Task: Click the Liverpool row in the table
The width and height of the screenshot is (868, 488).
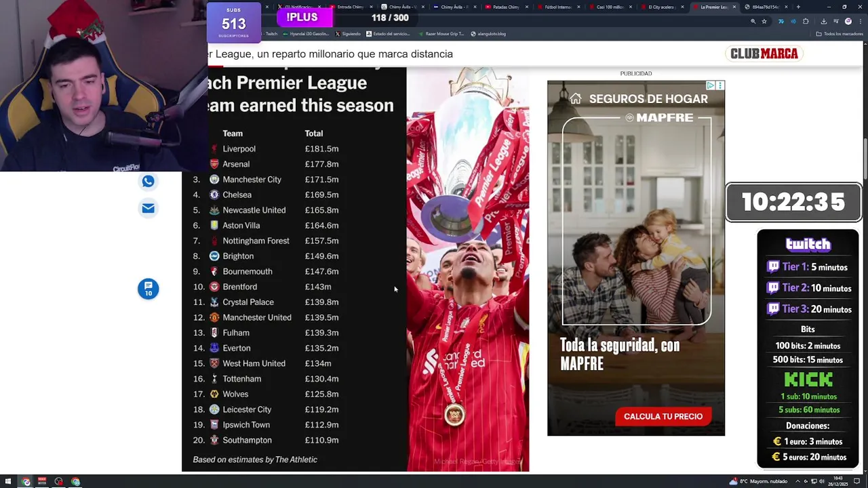Action: tap(273, 149)
